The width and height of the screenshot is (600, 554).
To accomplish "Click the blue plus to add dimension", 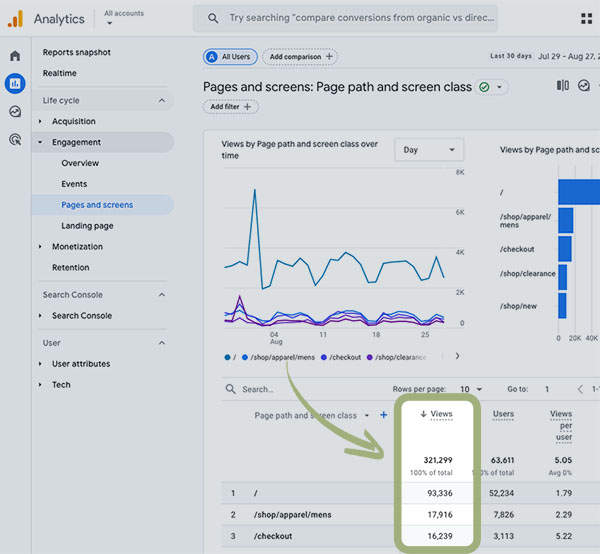I will click(x=384, y=415).
